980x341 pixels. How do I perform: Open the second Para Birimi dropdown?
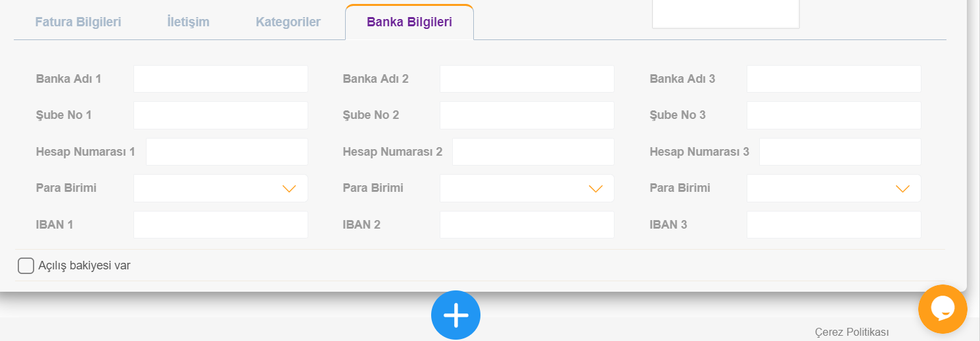[527, 189]
